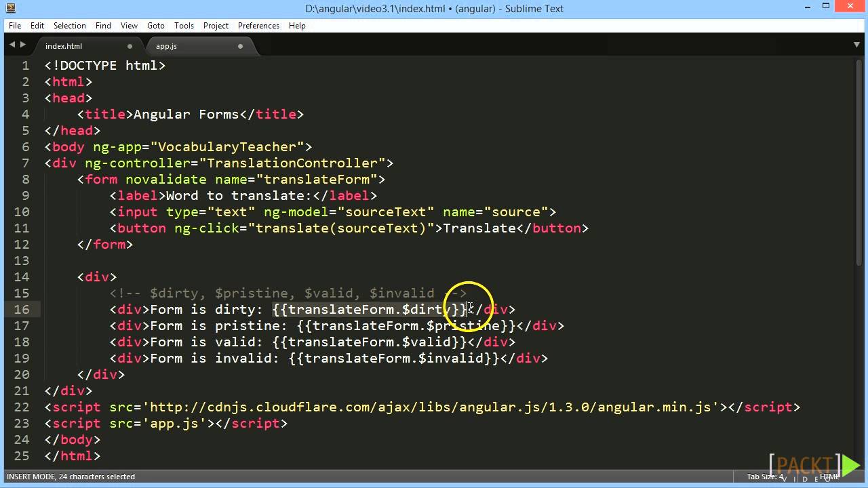
Task: Click the 'app.js' script src value
Action: pos(174,424)
